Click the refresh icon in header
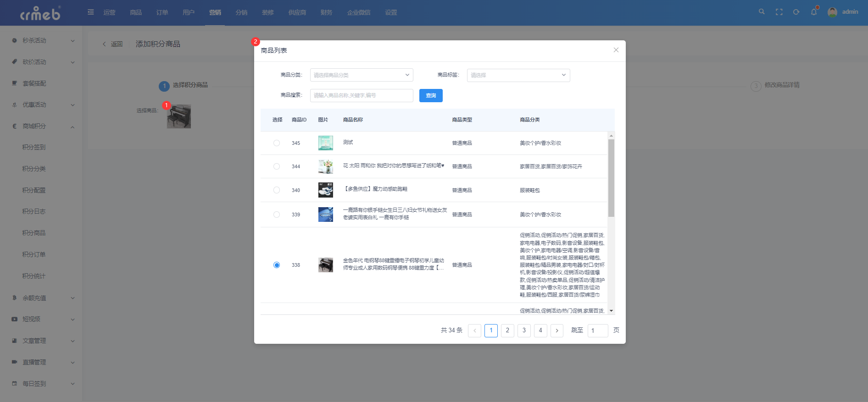Viewport: 868px width, 402px height. [796, 12]
